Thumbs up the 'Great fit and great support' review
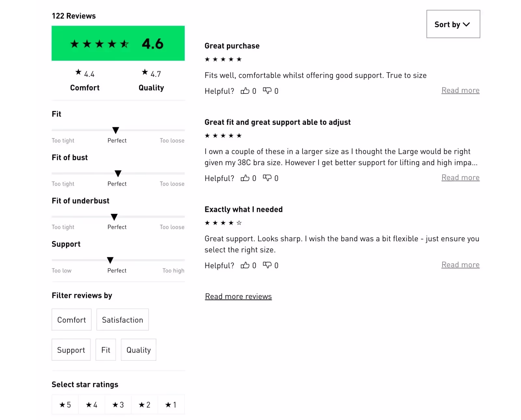Viewport: 521px width, 420px height. (x=245, y=178)
